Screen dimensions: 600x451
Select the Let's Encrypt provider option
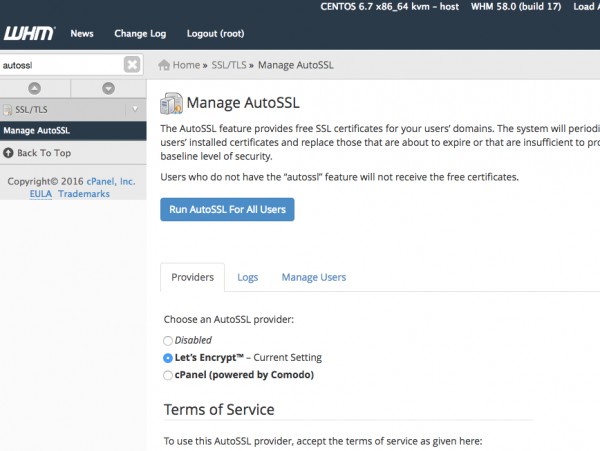168,358
